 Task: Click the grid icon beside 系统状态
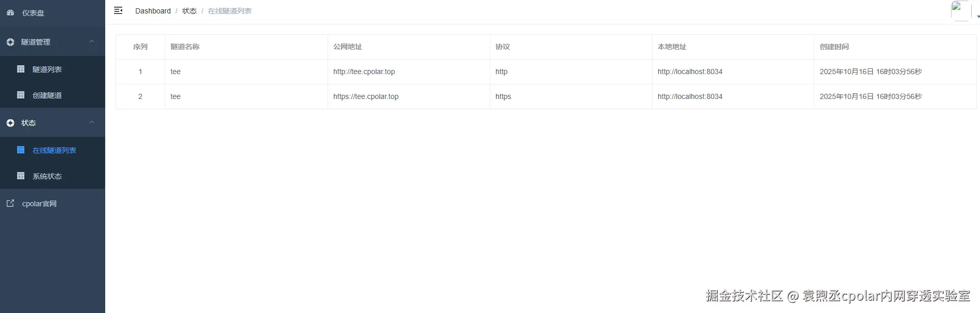21,176
